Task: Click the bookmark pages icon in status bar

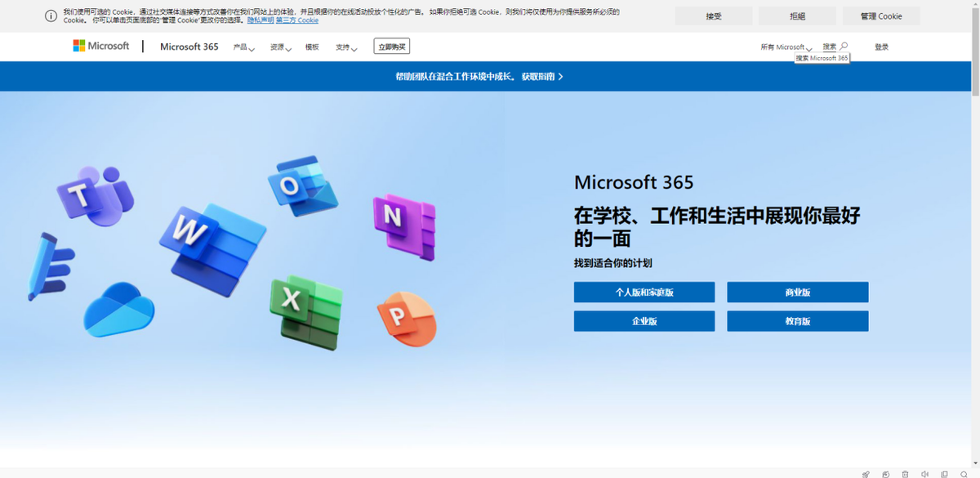Action: tap(945, 473)
